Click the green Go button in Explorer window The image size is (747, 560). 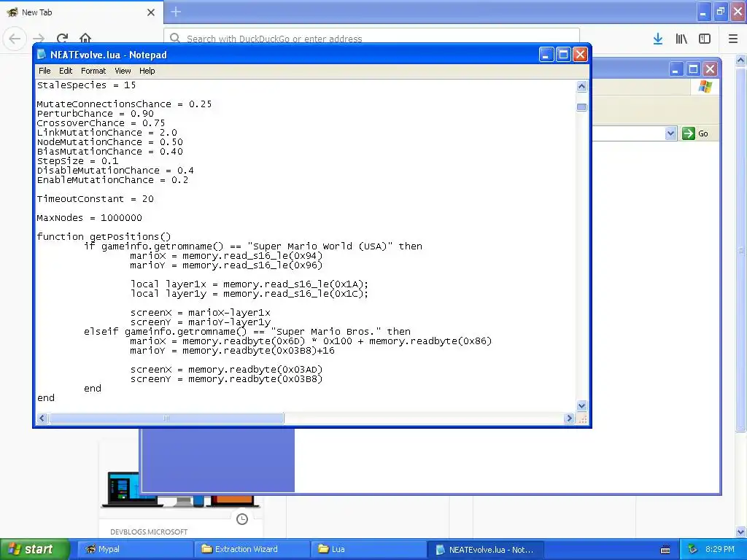(695, 133)
